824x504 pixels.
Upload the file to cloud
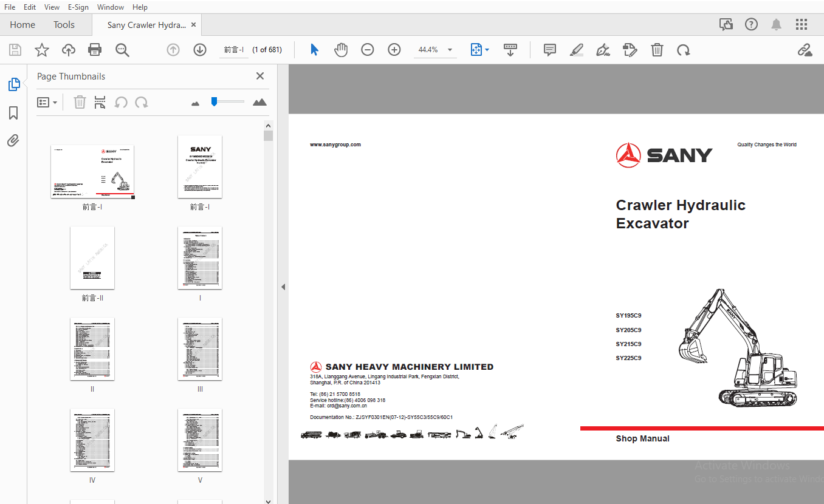pos(69,50)
